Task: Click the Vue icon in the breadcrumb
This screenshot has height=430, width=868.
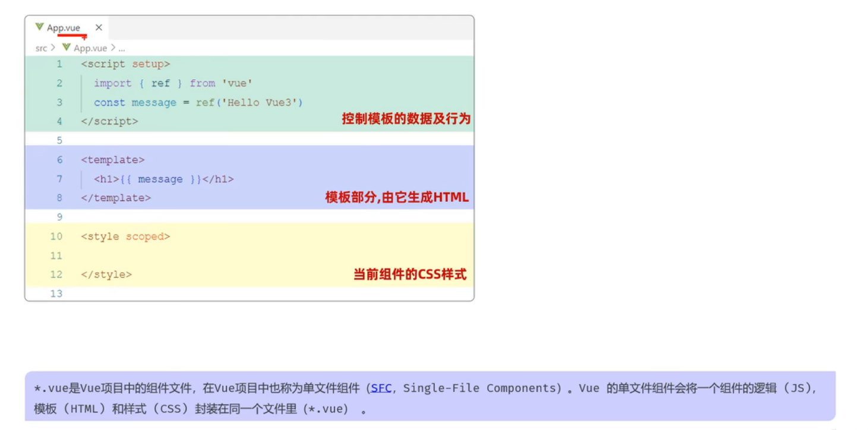Action: point(67,47)
